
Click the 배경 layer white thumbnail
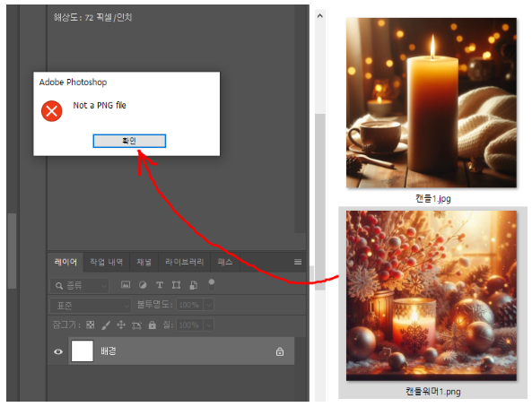(83, 351)
